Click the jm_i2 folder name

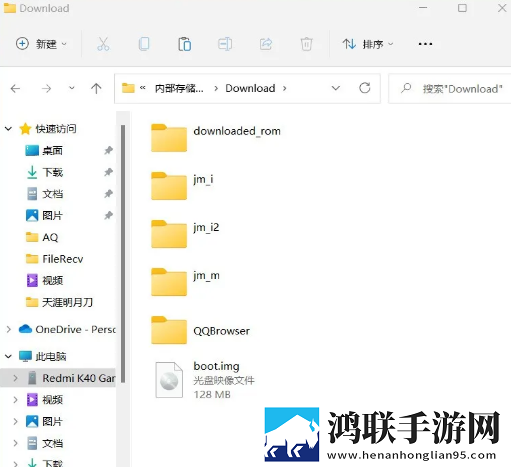click(206, 228)
